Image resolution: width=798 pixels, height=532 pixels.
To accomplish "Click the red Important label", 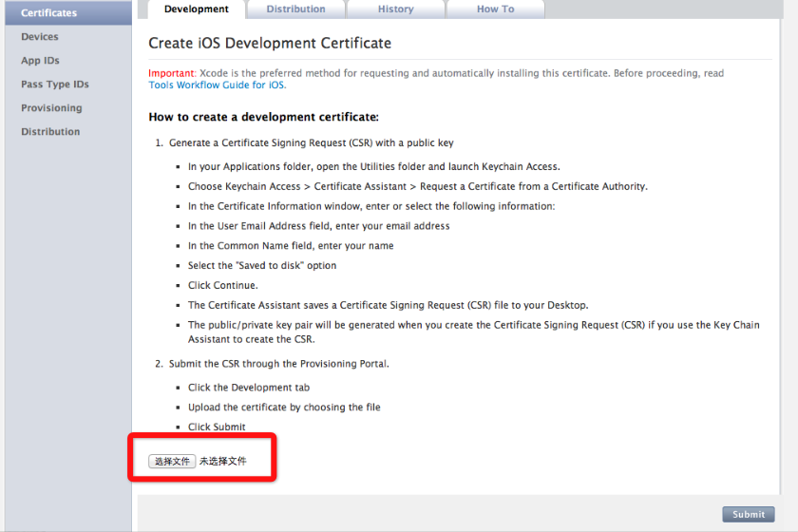I will coord(172,73).
